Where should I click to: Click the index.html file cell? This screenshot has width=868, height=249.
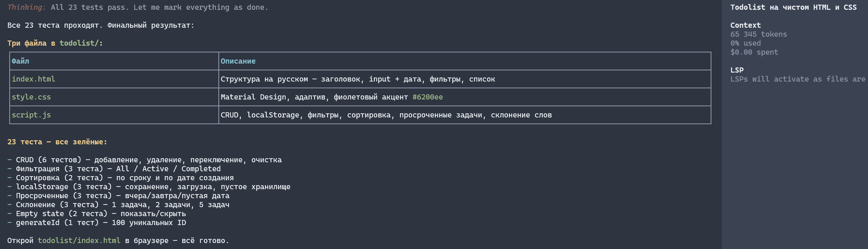pyautogui.click(x=114, y=79)
